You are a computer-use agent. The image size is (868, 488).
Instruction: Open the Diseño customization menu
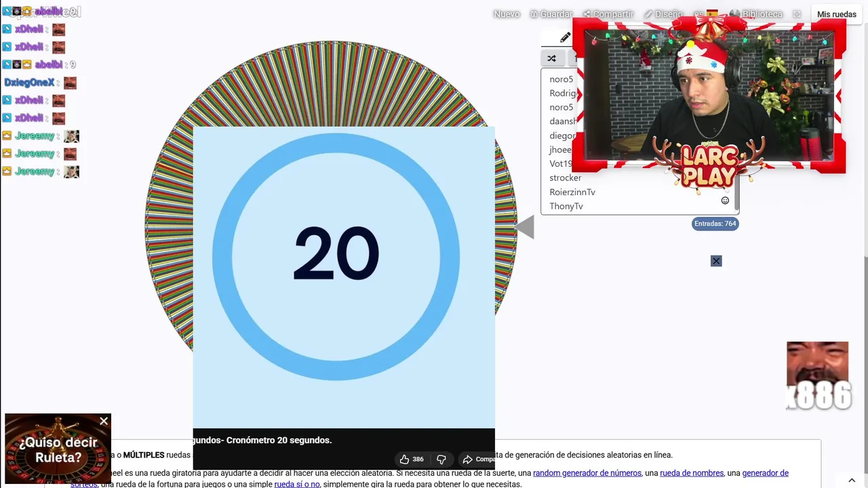click(663, 14)
